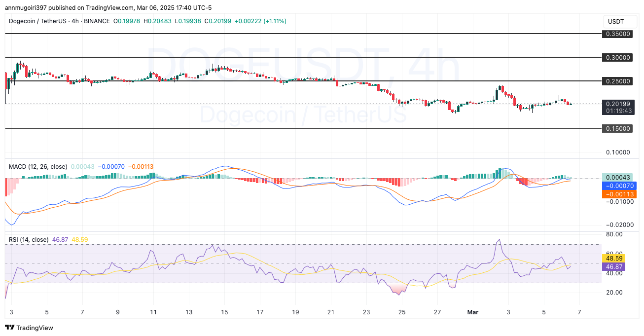Click the MACD (12, 26, close) indicator label
644x336 pixels.
point(38,167)
